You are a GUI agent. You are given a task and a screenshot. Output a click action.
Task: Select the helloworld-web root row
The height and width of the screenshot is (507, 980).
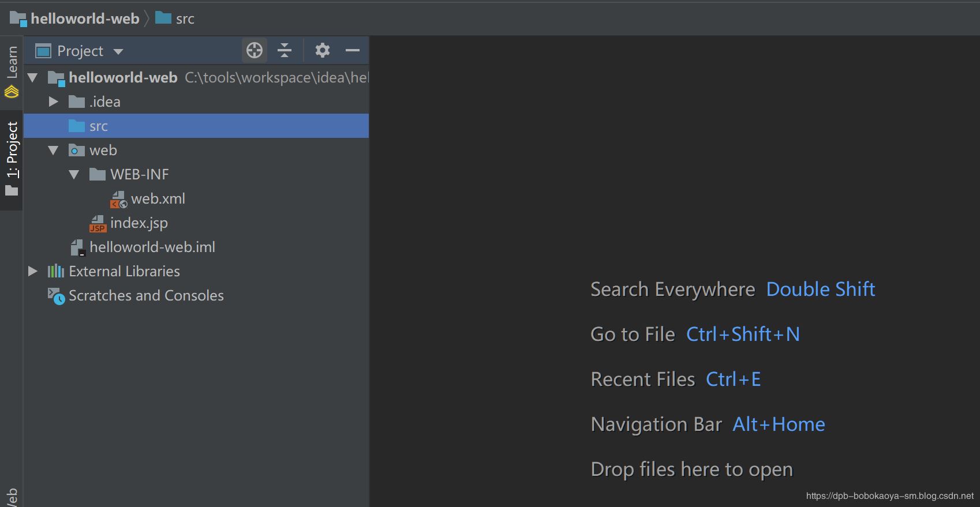click(196, 78)
